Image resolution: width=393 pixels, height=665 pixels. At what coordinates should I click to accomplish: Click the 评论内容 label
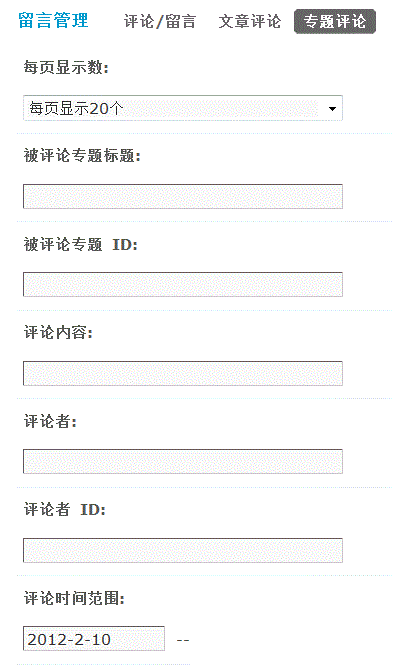58,332
